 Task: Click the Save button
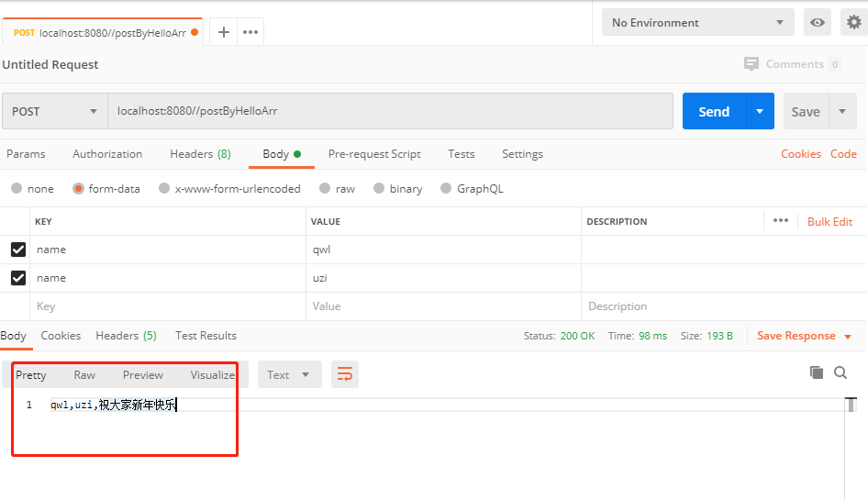pyautogui.click(x=806, y=111)
